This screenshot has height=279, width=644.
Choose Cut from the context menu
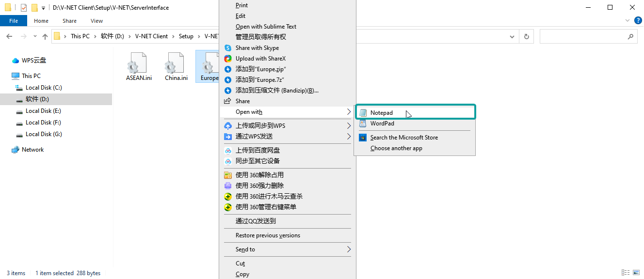[240, 263]
